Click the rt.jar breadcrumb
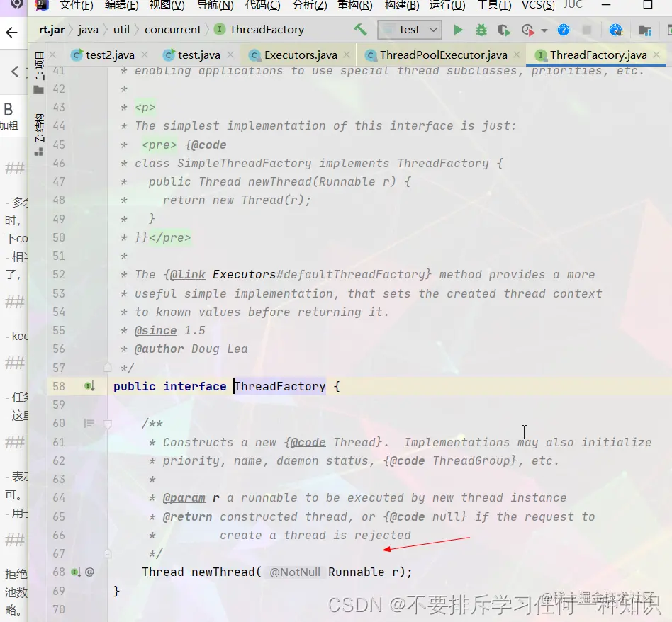The image size is (672, 622). click(x=52, y=30)
